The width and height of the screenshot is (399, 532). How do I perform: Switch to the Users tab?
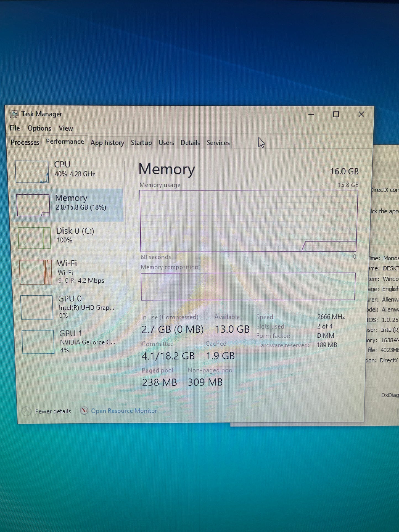166,143
